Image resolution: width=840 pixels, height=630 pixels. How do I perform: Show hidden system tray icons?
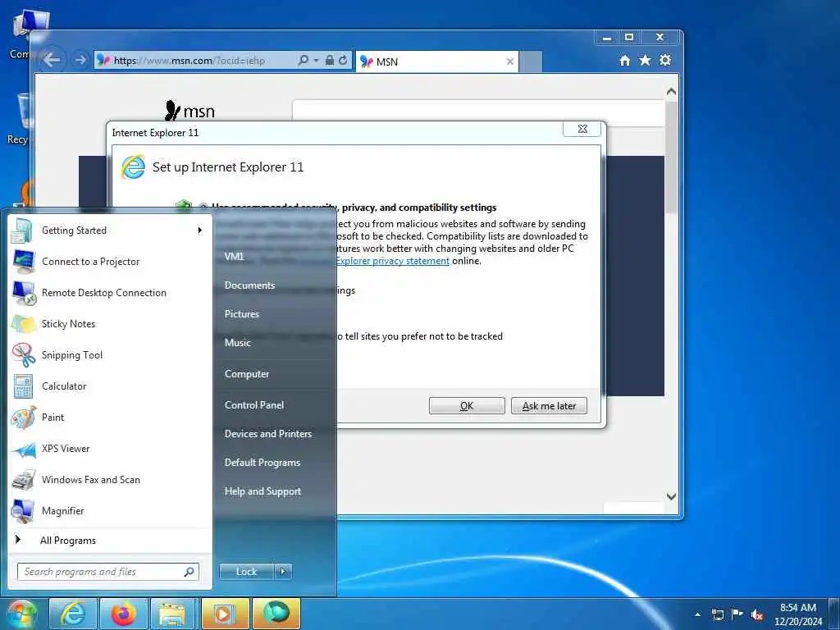[697, 614]
